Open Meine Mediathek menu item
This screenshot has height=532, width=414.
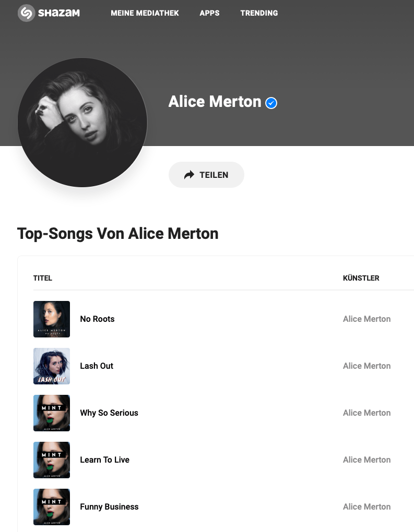145,13
